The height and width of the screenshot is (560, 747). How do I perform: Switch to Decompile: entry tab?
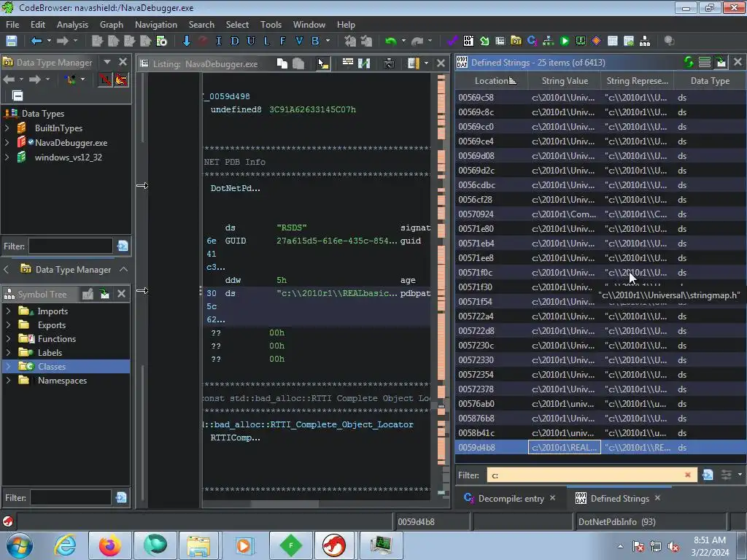[511, 499]
